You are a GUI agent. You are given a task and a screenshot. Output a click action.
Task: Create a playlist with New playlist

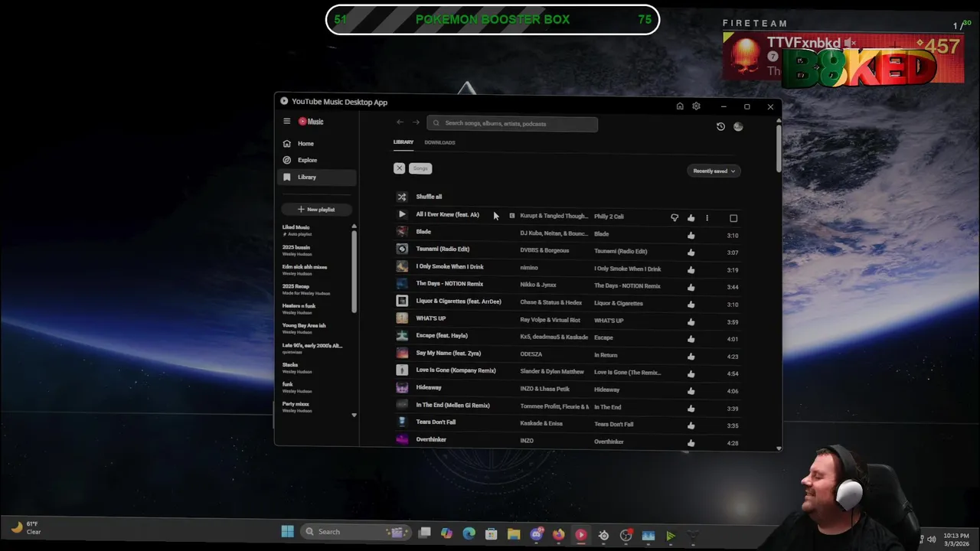[316, 209]
